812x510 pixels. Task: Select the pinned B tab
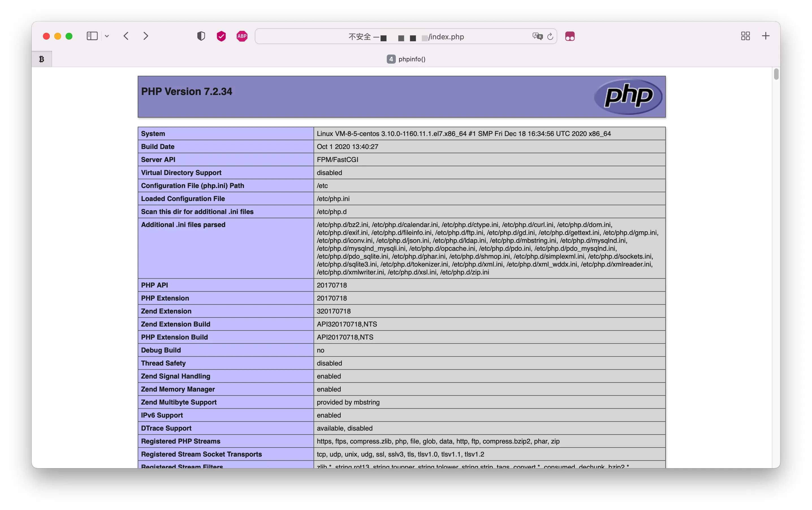42,59
